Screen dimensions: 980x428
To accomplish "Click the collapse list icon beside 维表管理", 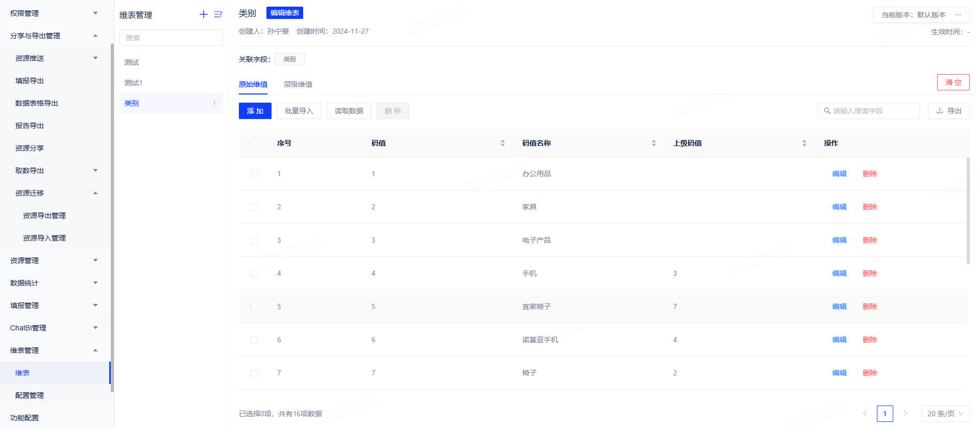I will [x=218, y=14].
